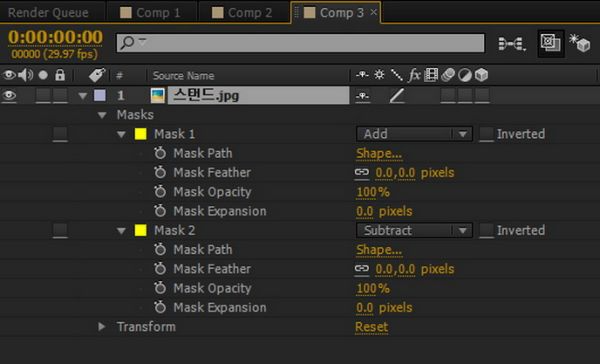Click the Quality switch header icon
The image size is (600, 364).
[x=397, y=75]
